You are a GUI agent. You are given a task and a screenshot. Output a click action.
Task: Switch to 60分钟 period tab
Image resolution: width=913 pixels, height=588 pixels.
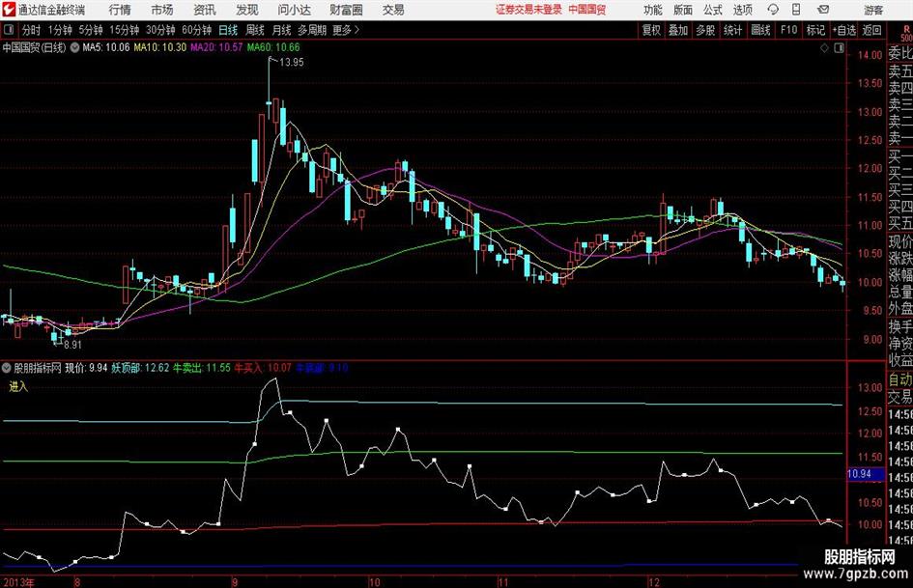click(196, 30)
